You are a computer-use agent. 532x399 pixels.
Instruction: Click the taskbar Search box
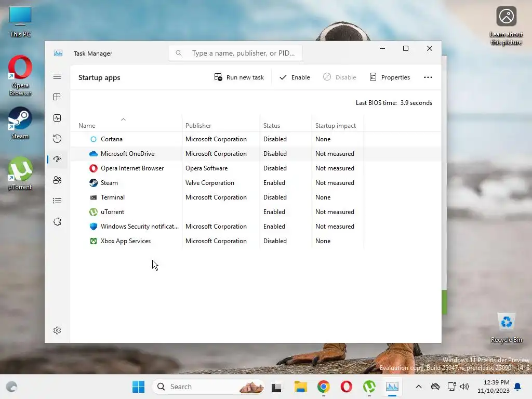tap(208, 387)
